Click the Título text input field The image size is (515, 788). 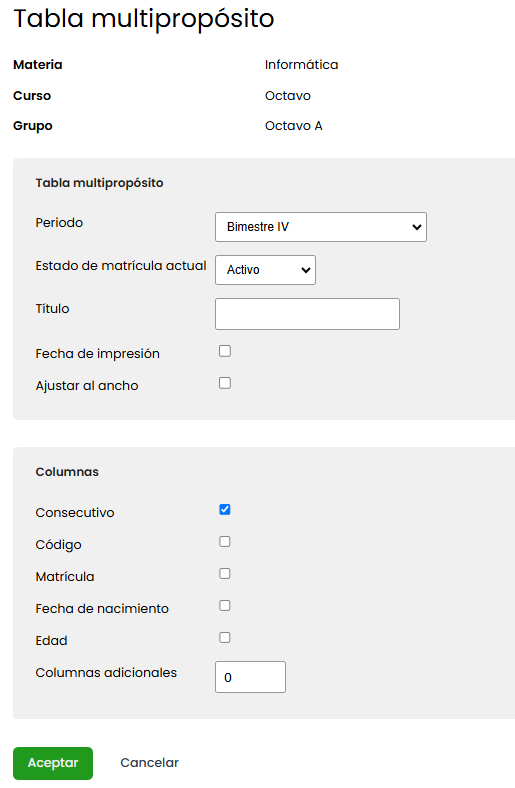[x=307, y=314]
